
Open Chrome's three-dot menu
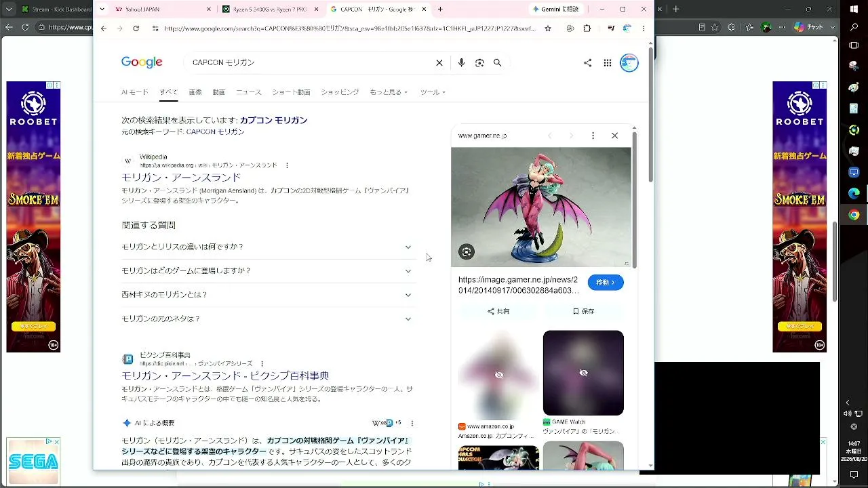pyautogui.click(x=644, y=28)
